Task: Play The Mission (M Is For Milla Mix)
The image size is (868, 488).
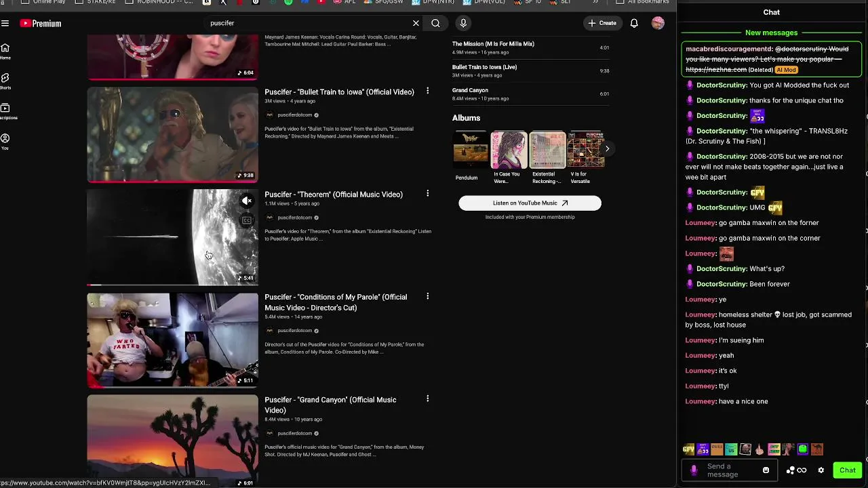Action: [530, 47]
